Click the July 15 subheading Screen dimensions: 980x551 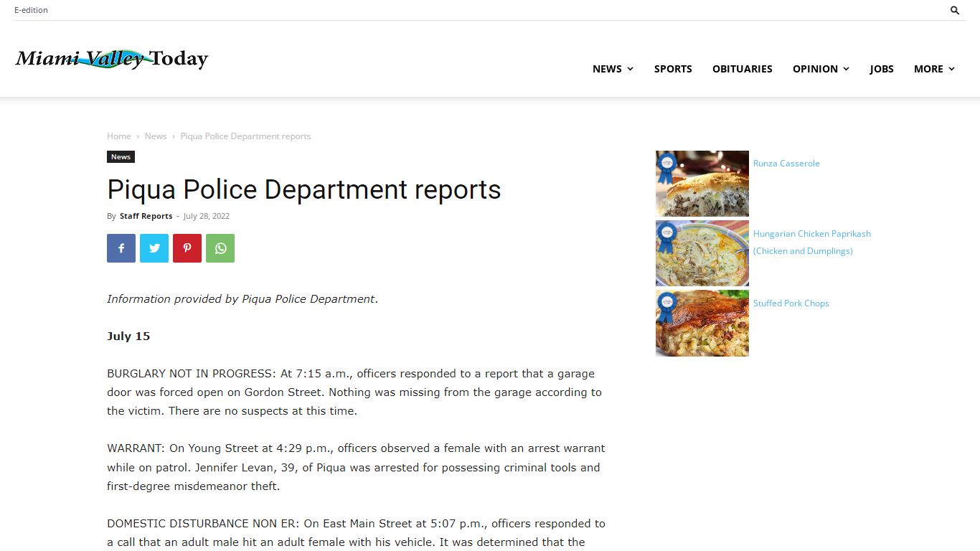[x=128, y=336]
